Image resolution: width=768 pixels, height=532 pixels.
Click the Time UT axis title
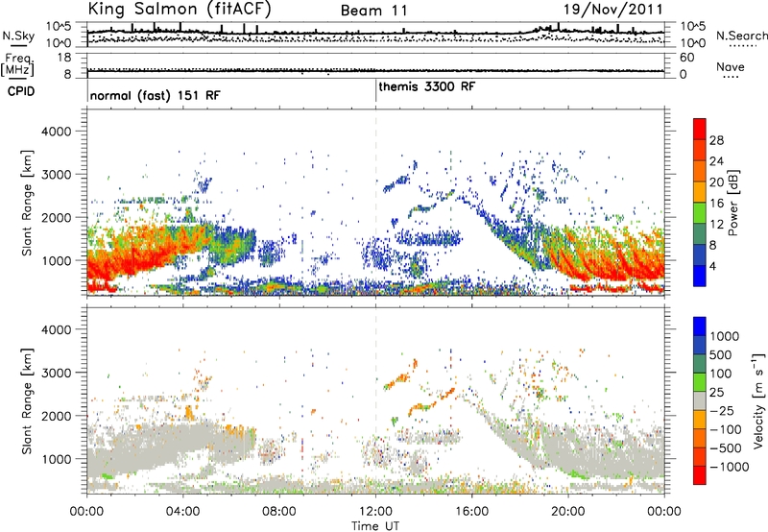click(x=375, y=526)
